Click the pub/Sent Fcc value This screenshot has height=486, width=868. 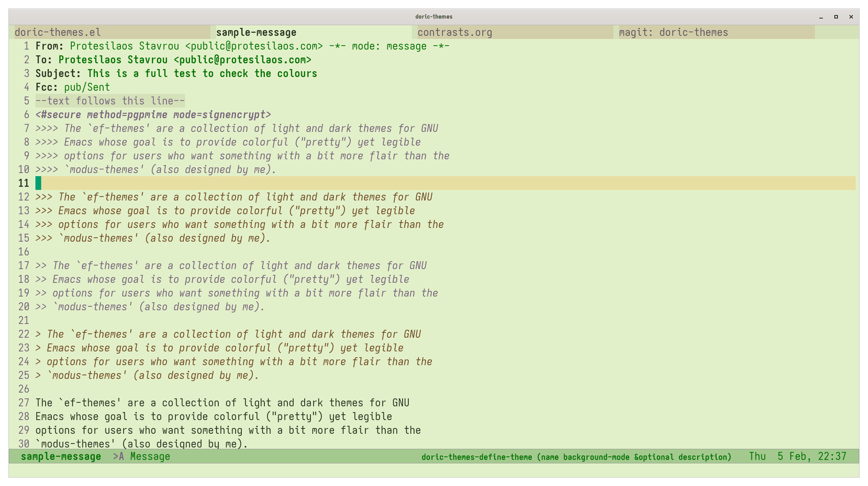pyautogui.click(x=87, y=87)
